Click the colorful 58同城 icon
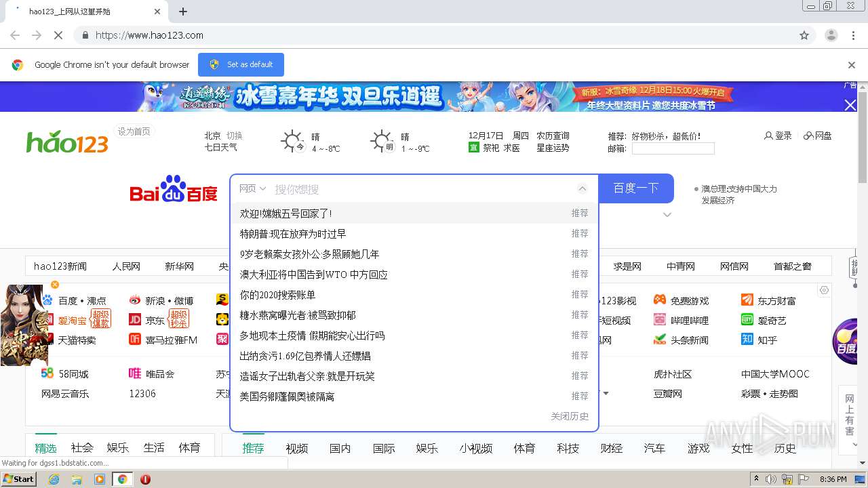Screen dimensions: 868x488 click(x=47, y=373)
